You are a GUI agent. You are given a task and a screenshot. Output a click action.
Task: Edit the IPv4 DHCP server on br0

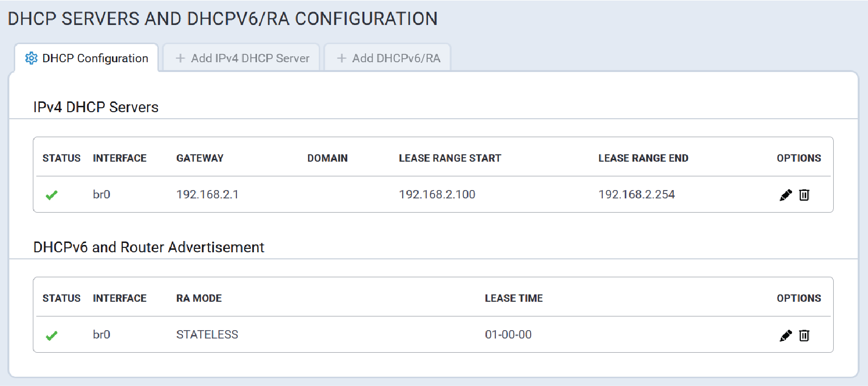pos(786,195)
